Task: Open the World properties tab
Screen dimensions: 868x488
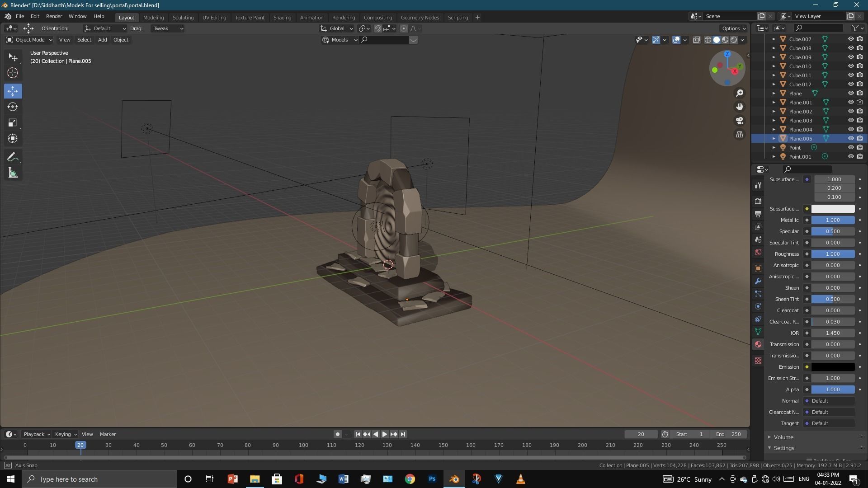Action: click(758, 252)
